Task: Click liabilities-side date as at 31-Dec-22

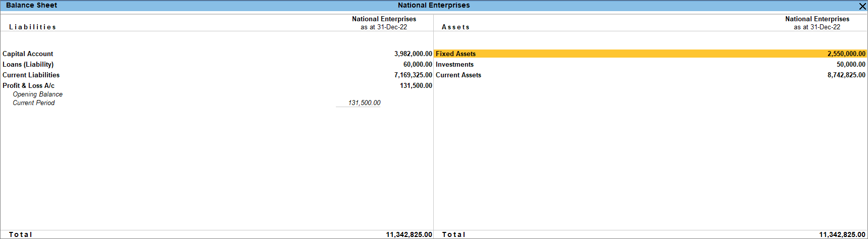Action: pyautogui.click(x=384, y=27)
